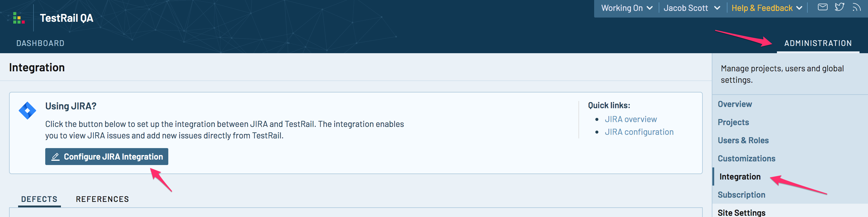Switch to the Dashboard tab
Image resolution: width=868 pixels, height=217 pixels.
[40, 43]
